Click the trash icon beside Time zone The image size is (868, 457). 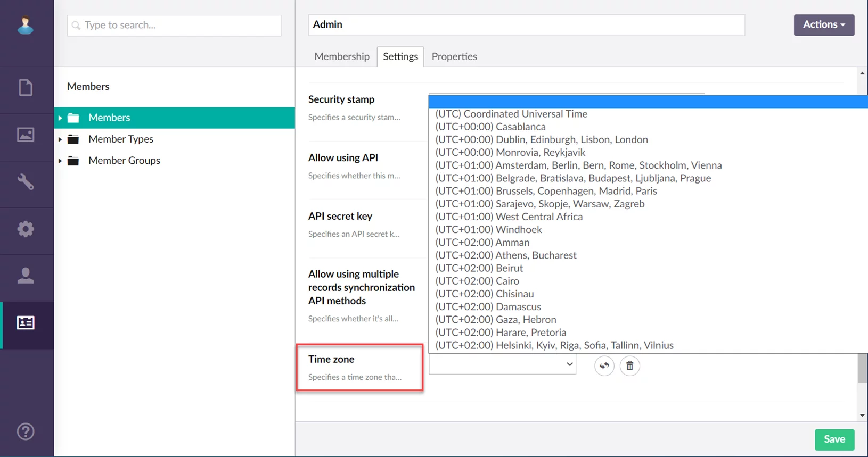629,366
